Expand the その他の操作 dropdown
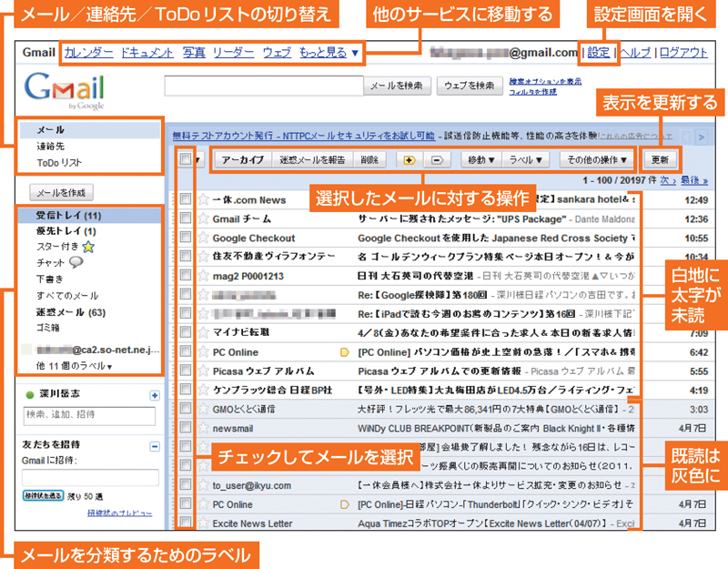This screenshot has height=569, width=728. tap(595, 160)
